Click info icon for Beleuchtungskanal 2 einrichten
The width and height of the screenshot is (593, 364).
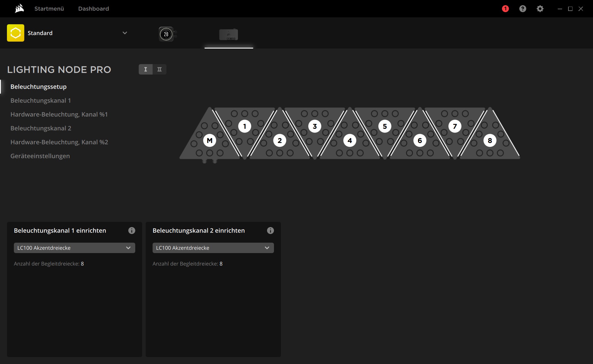pos(270,231)
